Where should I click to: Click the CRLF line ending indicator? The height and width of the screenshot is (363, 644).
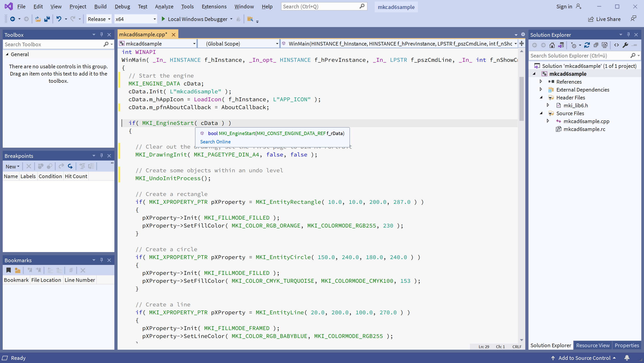click(x=517, y=347)
